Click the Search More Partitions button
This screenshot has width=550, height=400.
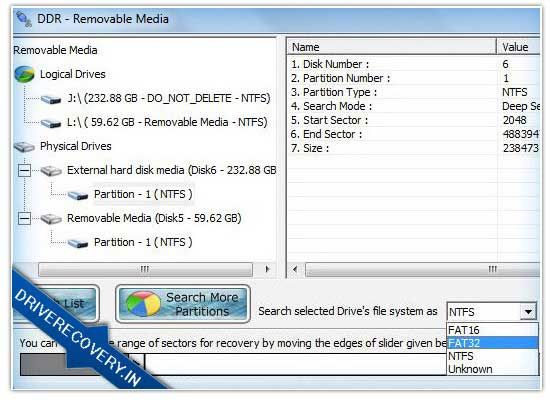pyautogui.click(x=183, y=304)
